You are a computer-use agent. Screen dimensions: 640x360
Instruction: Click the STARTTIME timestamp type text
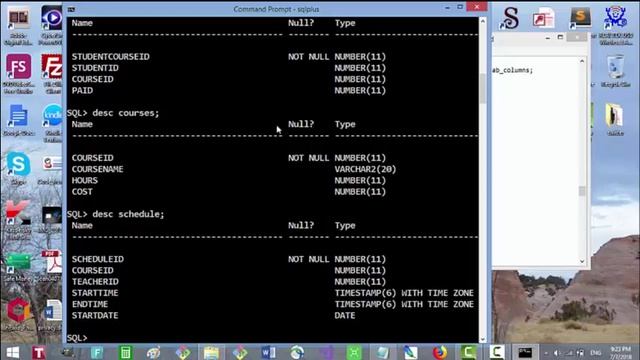coord(404,293)
